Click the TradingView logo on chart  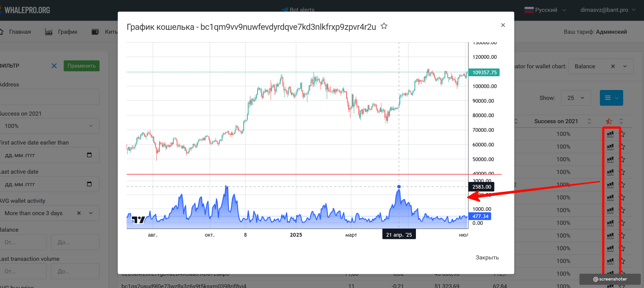point(138,219)
